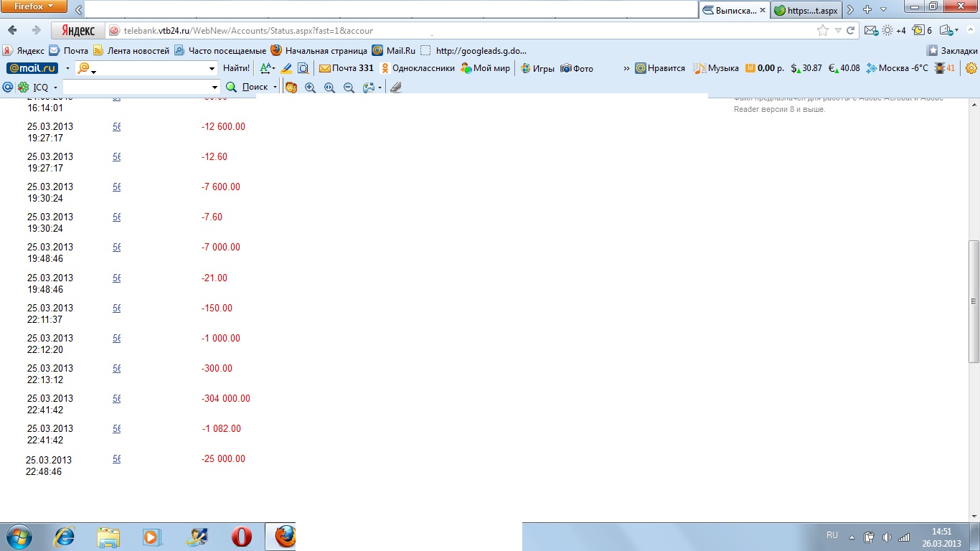980x551 pixels.
Task: Open the Одноклассники toolbar shortcut
Action: [418, 68]
